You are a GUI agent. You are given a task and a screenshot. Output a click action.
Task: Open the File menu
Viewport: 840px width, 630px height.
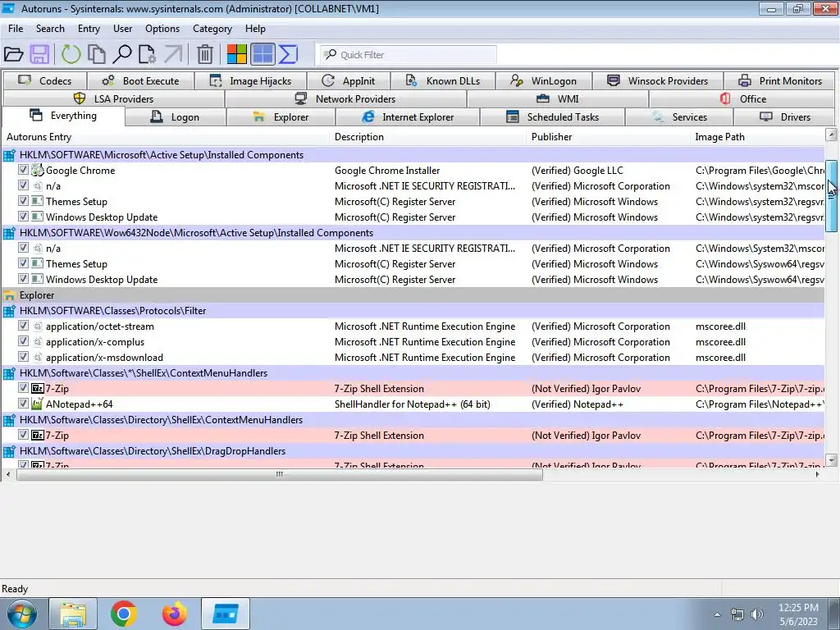16,29
